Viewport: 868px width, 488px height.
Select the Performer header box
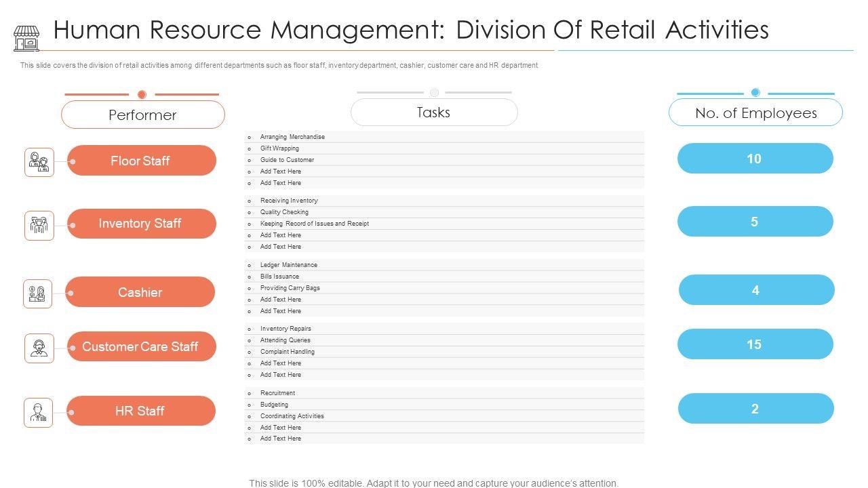(x=142, y=115)
